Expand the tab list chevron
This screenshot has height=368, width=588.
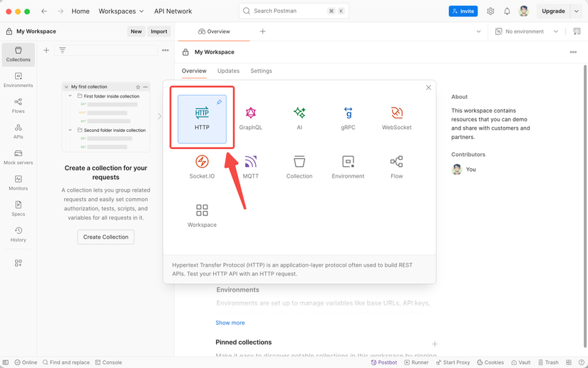coord(478,31)
